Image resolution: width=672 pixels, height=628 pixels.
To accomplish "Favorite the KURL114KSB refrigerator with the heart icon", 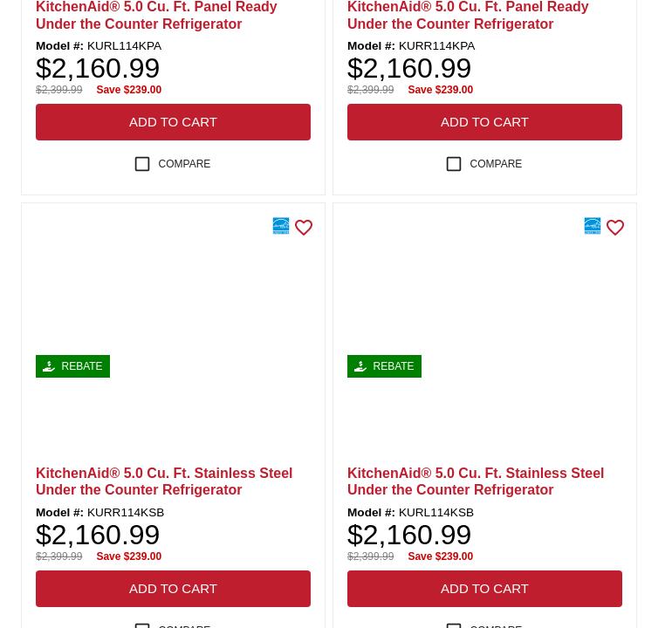I will pos(615,228).
